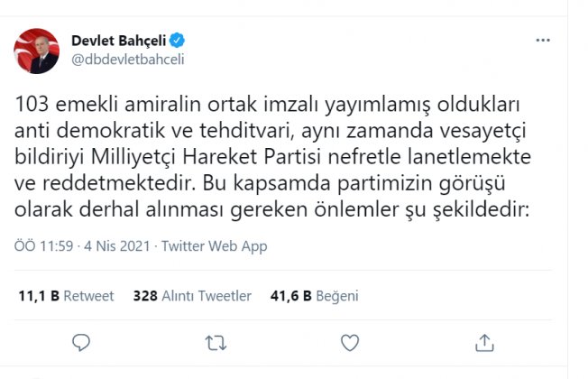
Task: Click the words Milliyetçi Hareket Partisi in the tweet
Action: pyautogui.click(x=206, y=158)
